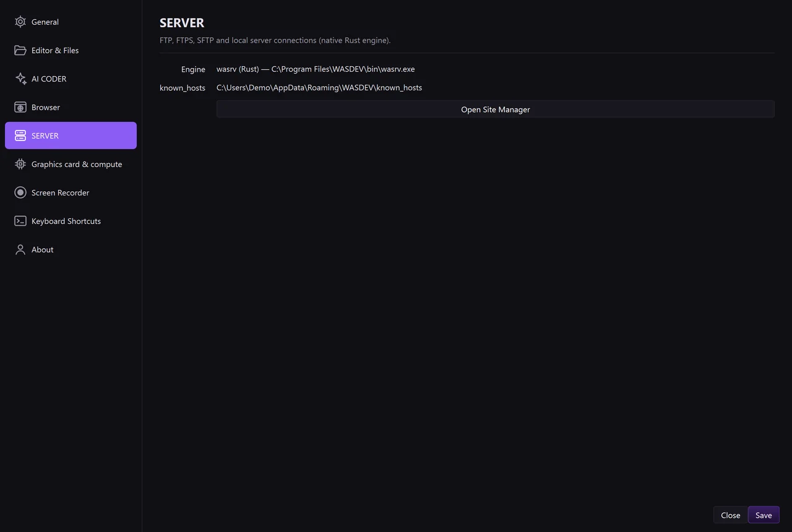Click the SERVER page heading
Image resolution: width=792 pixels, height=532 pixels.
point(182,23)
